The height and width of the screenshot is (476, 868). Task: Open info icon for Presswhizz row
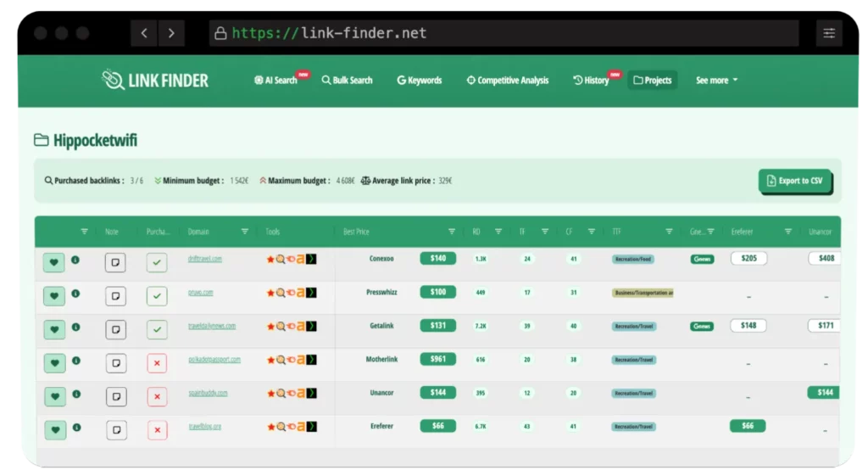pos(75,293)
